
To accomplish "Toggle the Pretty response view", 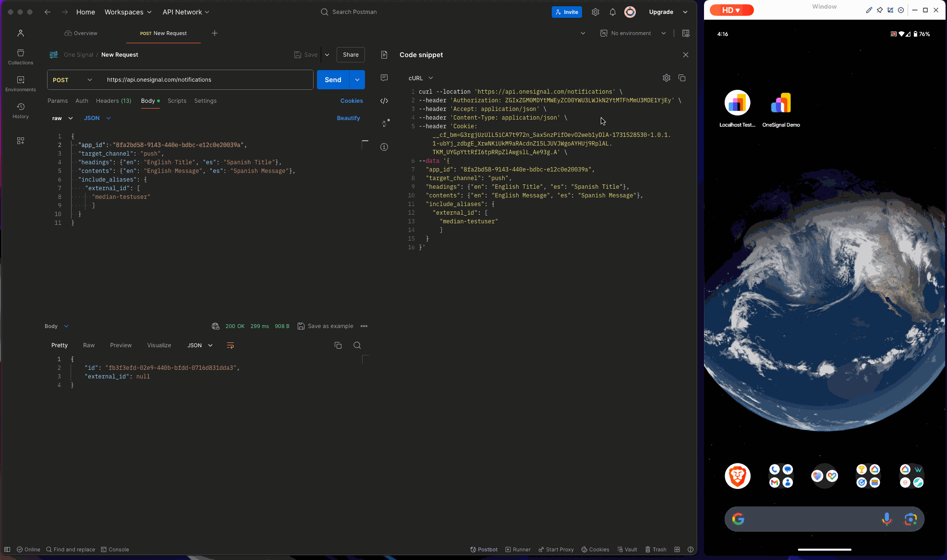I will (x=60, y=345).
